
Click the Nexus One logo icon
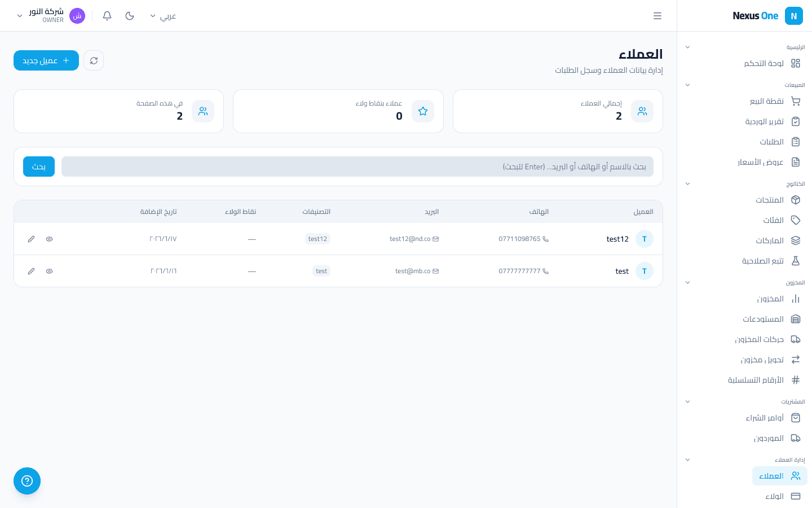tap(794, 16)
